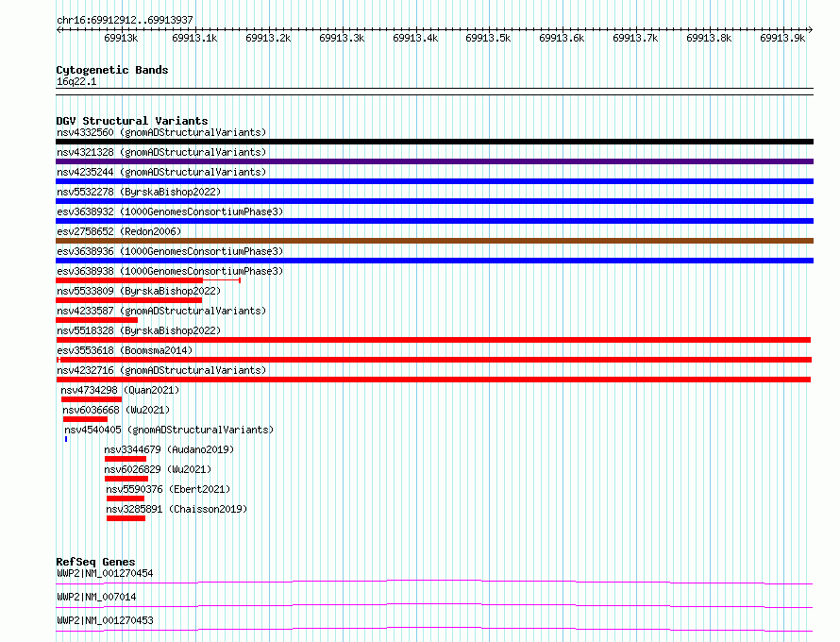Open variant nsv4233587 label
Image resolution: width=840 pixels, height=642 pixels.
tap(161, 311)
